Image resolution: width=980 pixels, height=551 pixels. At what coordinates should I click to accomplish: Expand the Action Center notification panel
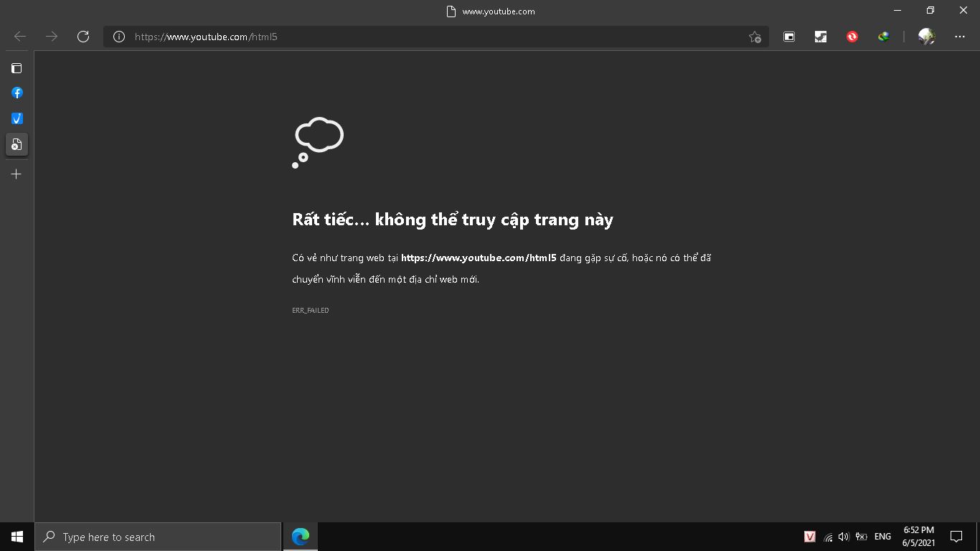click(957, 536)
